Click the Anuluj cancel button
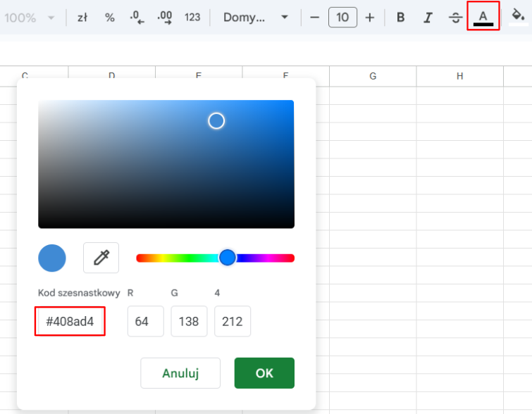Screen dimensions: 532x414 [x=180, y=373]
